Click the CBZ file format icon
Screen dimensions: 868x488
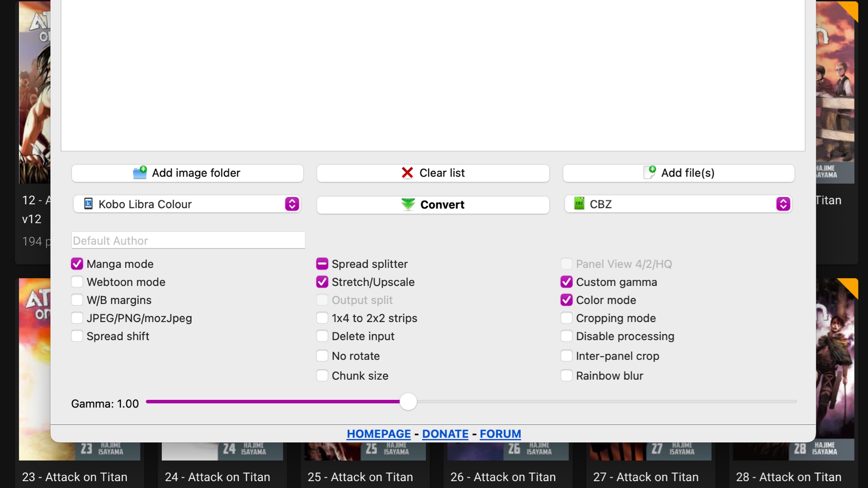click(x=580, y=203)
